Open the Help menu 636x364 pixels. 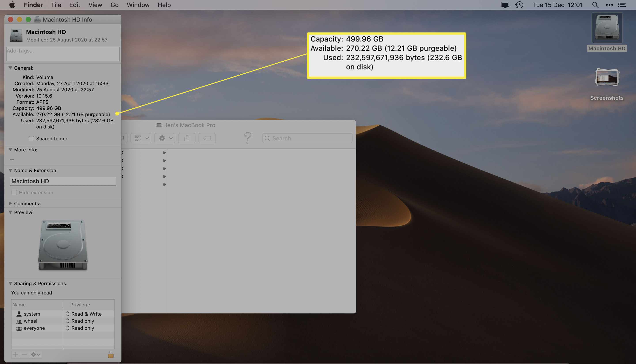164,5
